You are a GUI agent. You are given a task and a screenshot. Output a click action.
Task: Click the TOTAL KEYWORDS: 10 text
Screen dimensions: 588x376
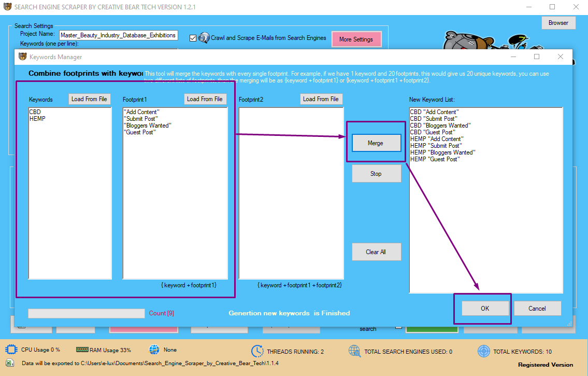point(522,352)
